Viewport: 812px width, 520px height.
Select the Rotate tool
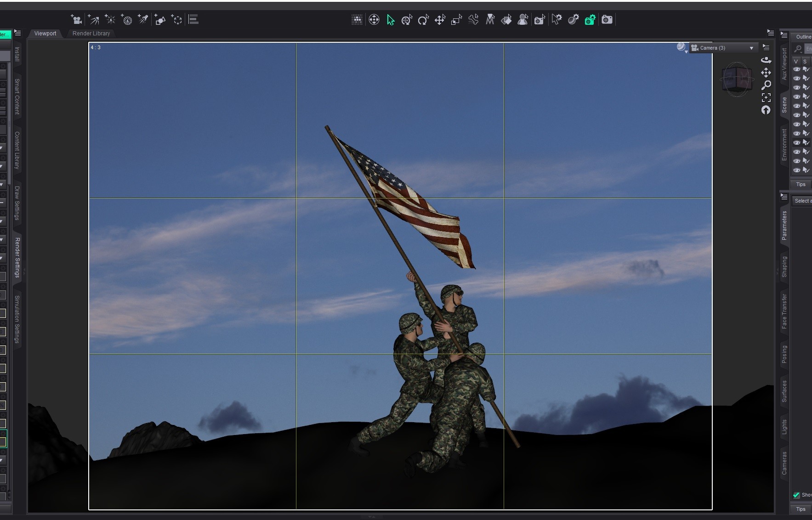(423, 20)
